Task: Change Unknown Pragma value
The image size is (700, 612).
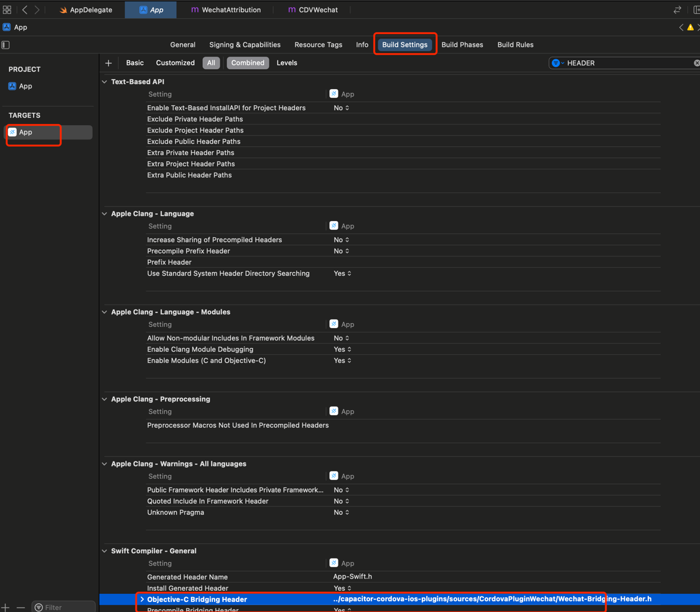Action: pos(342,512)
